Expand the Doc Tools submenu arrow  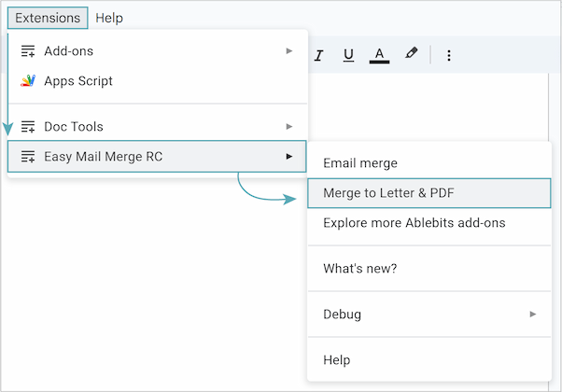pos(289,127)
